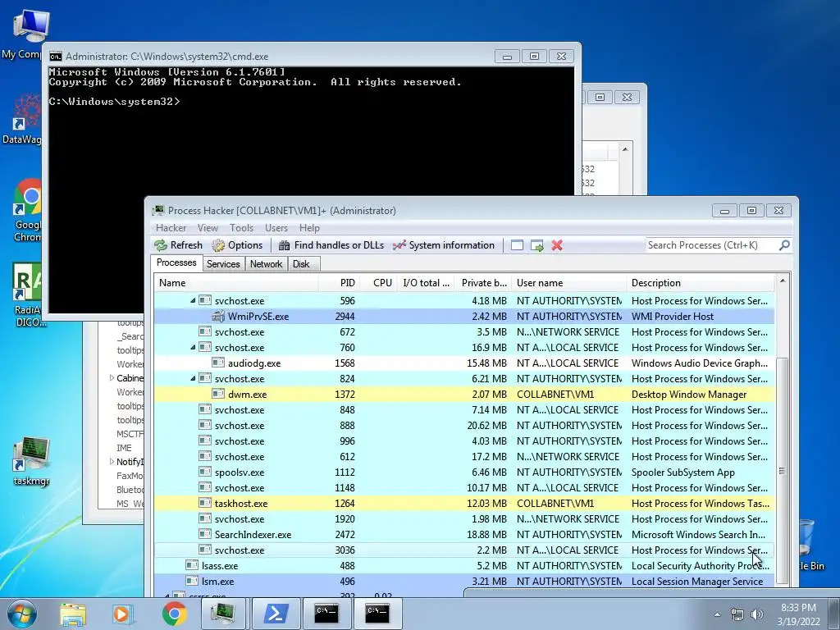Switch to the Network tab
Screen dimensions: 840x630
point(267,263)
